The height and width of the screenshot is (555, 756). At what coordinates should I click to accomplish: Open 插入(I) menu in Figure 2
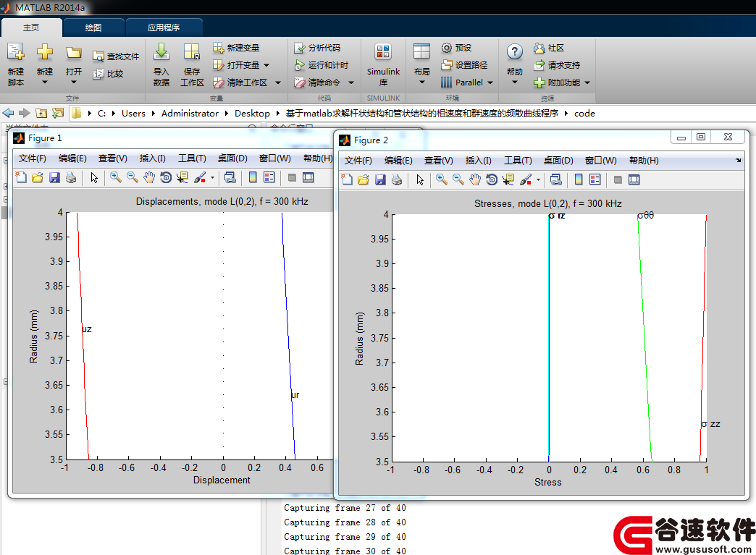pos(478,161)
